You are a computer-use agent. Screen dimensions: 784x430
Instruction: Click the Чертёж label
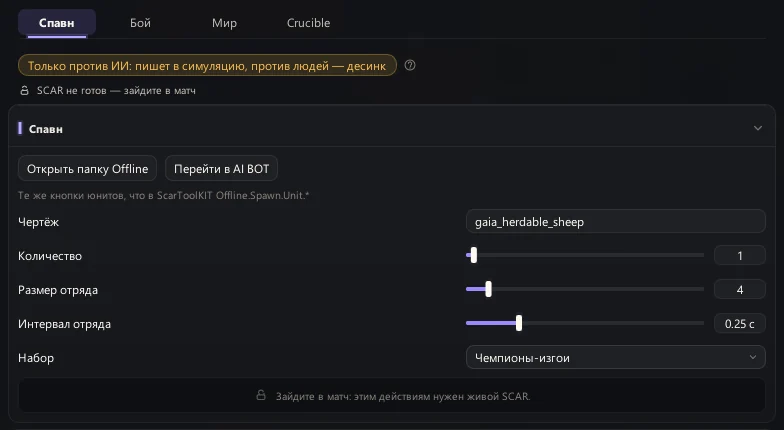coord(38,222)
